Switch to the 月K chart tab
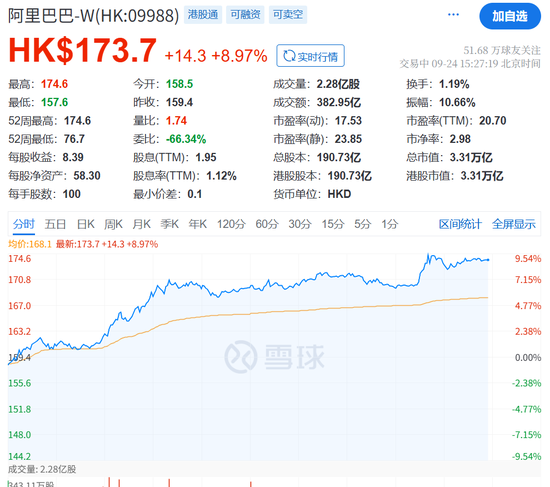This screenshot has height=487, width=550. pos(141,224)
